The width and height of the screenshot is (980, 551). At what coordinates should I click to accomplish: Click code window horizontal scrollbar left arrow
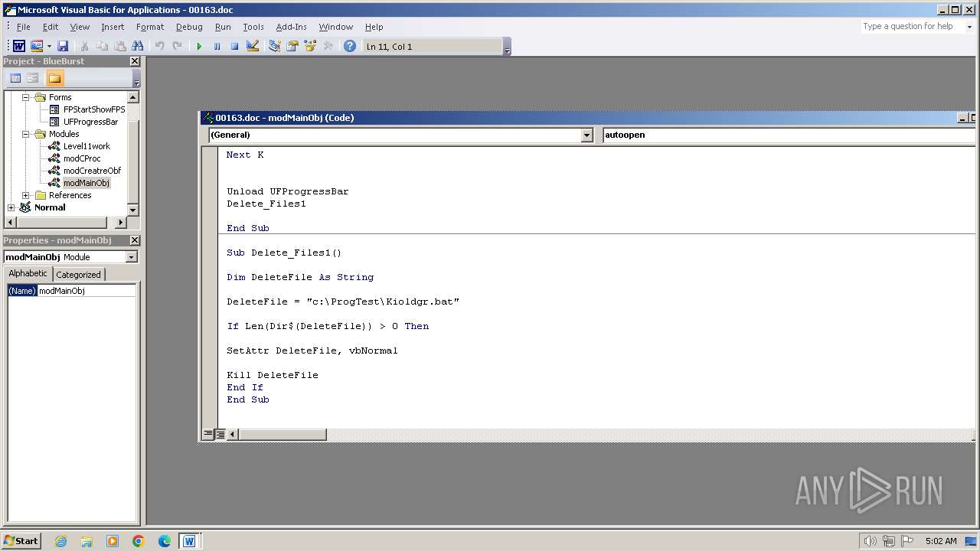point(233,434)
